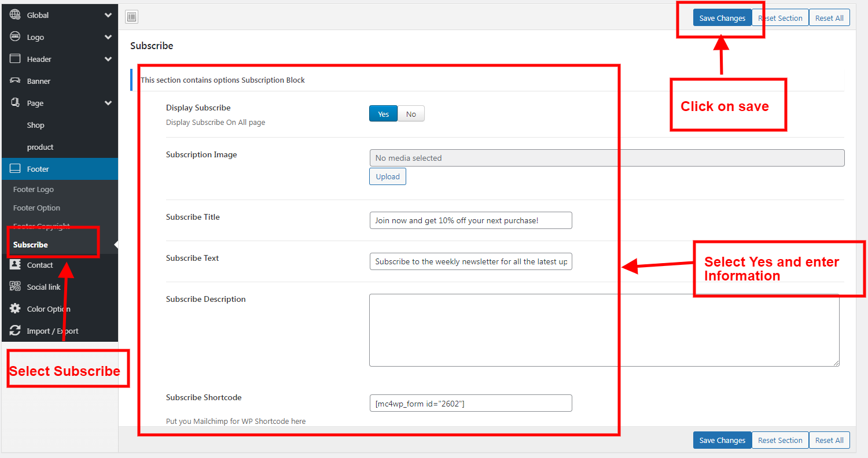Image resolution: width=868 pixels, height=458 pixels.
Task: Click the Social link icon
Action: pyautogui.click(x=15, y=287)
